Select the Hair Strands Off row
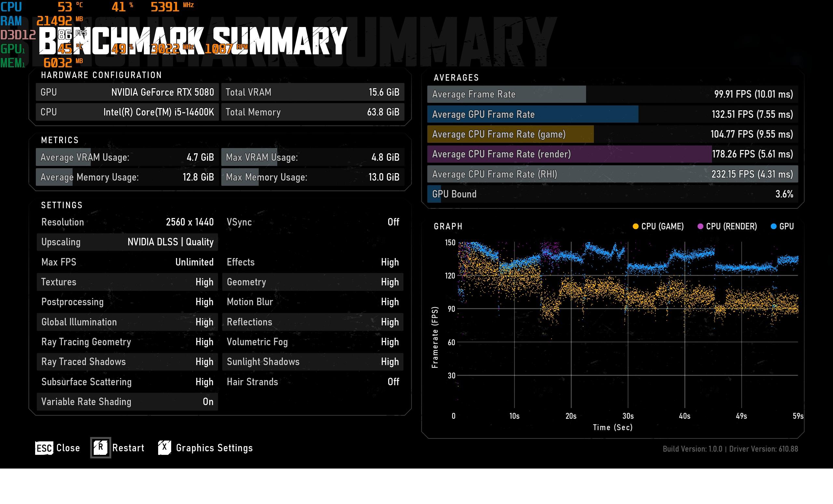The height and width of the screenshot is (504, 833). pyautogui.click(x=313, y=382)
